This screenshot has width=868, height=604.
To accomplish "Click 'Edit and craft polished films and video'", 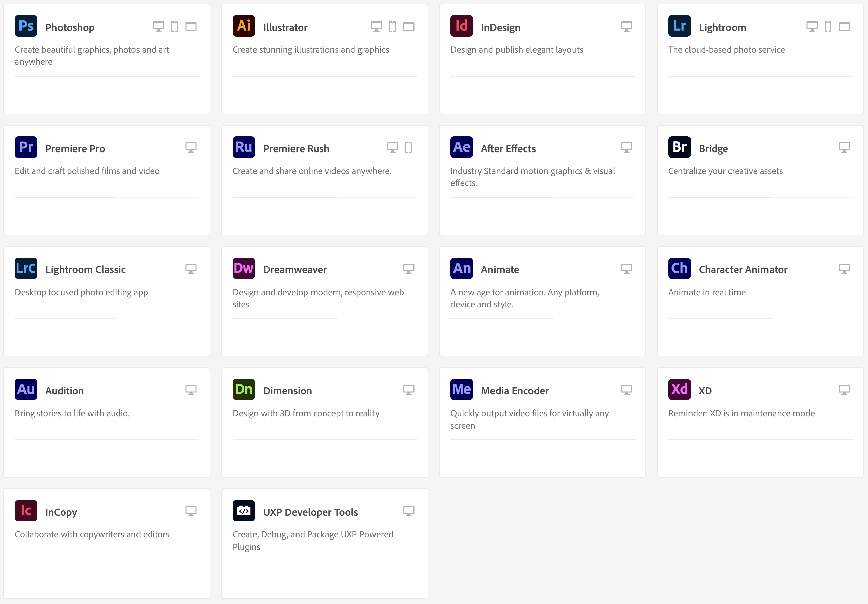I will tap(87, 171).
